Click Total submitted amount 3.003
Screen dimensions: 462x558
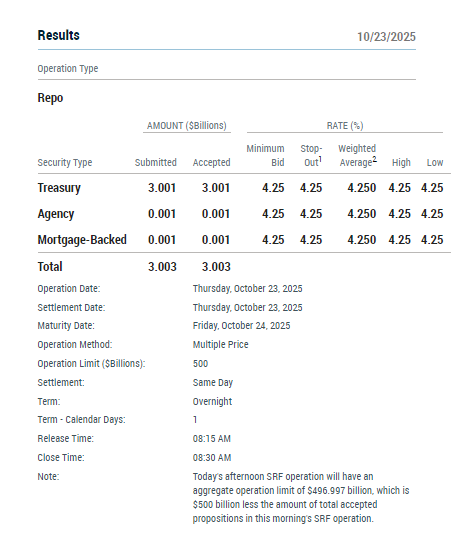tap(162, 267)
